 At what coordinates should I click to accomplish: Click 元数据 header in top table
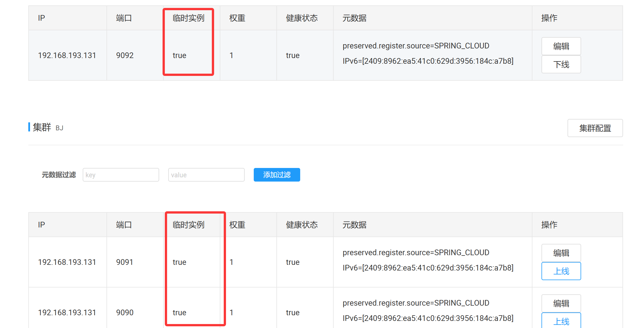point(354,18)
